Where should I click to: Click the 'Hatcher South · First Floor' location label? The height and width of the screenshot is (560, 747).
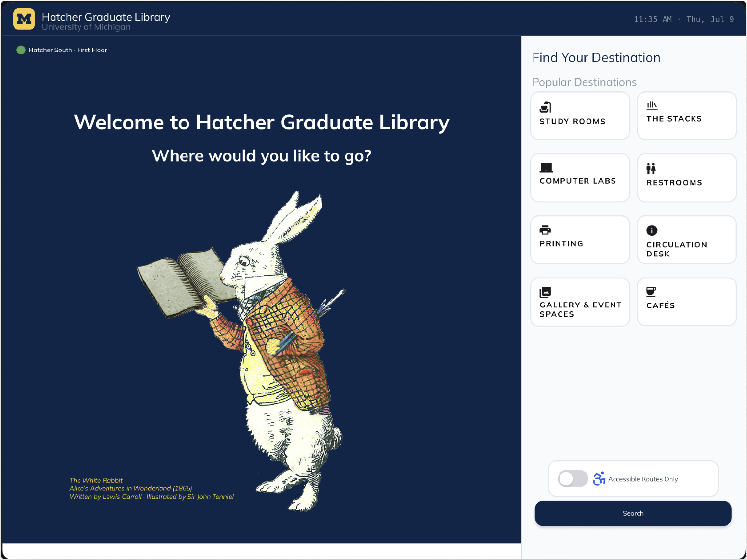point(68,50)
